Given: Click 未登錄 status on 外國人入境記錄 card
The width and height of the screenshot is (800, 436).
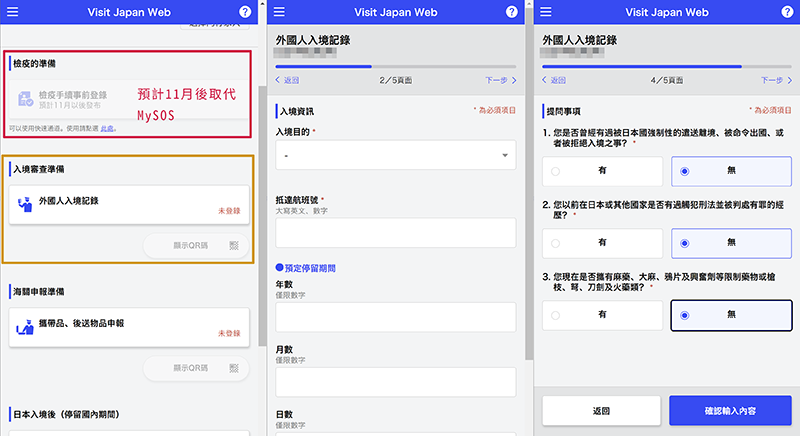Looking at the screenshot, I should click(229, 211).
